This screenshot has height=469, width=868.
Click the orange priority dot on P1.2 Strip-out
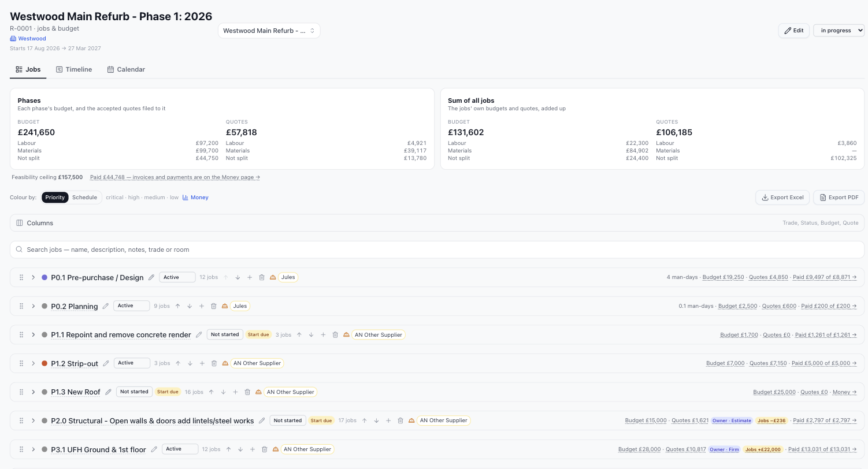[44, 363]
